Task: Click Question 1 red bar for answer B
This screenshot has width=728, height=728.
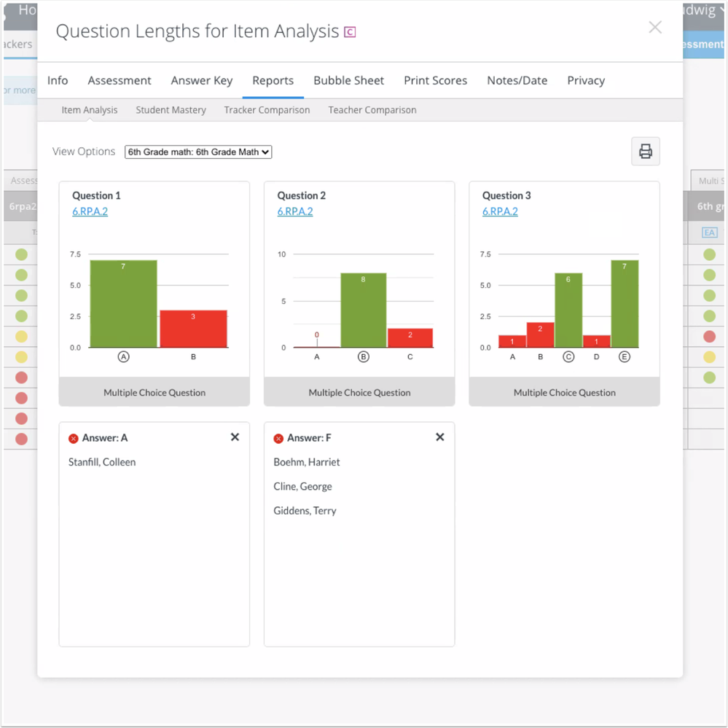Action: [x=194, y=329]
